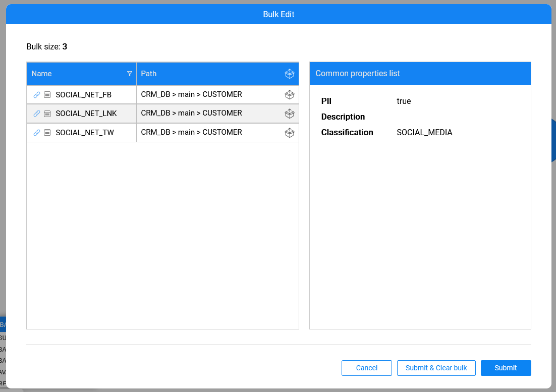
Task: Click the column icon beside SOCIAL_NET_TW
Action: click(x=47, y=133)
